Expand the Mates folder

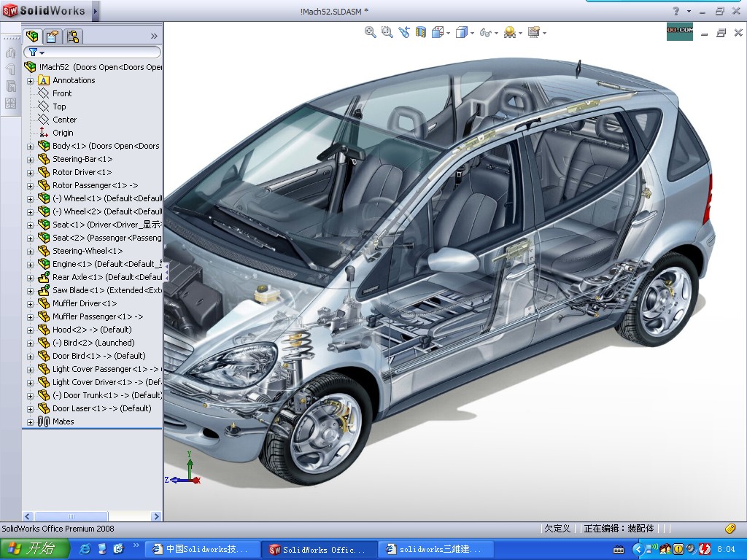pos(30,422)
